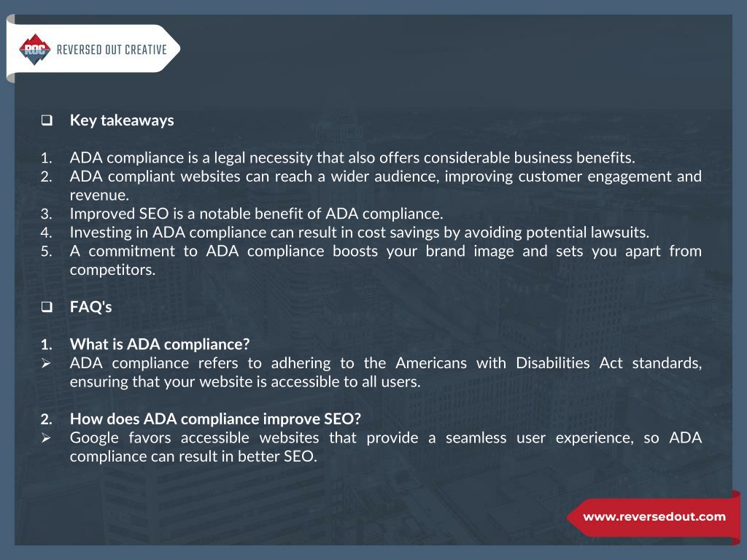Click takeaway one about legal necessity
This screenshot has width=747, height=560.
[352, 157]
